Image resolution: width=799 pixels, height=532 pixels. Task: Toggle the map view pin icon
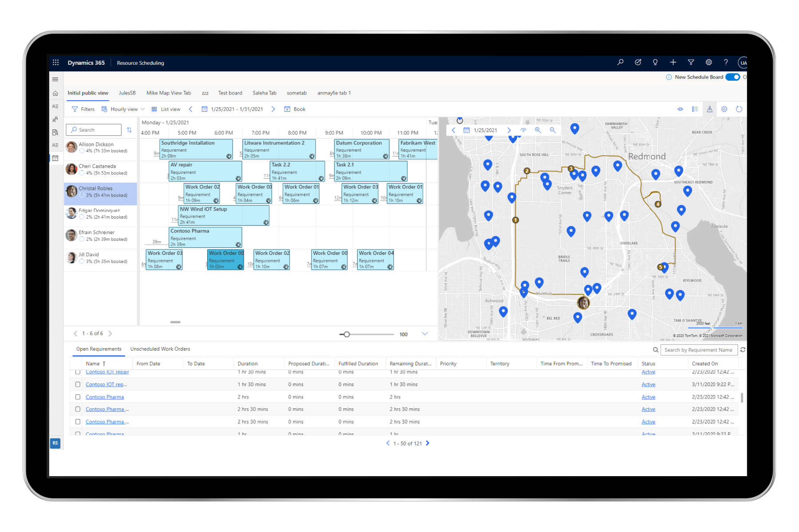click(709, 109)
